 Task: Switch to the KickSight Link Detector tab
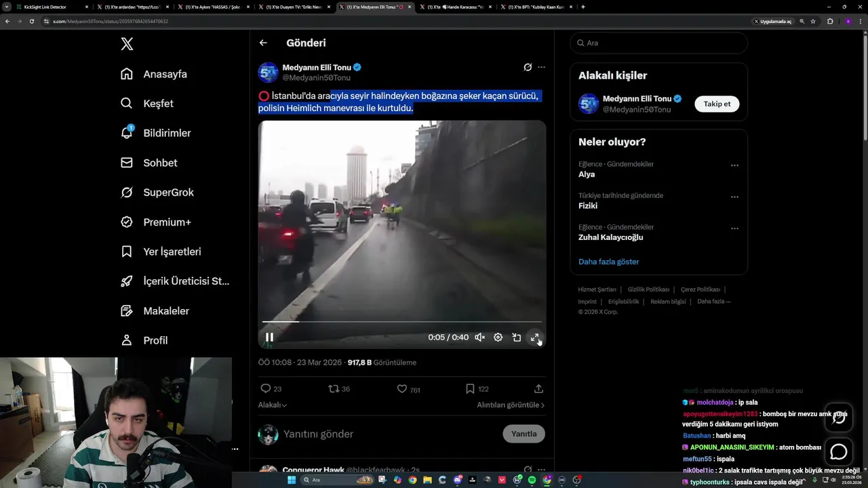pos(52,7)
